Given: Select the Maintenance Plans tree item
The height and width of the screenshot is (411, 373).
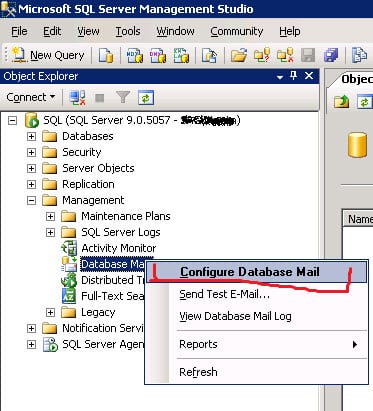Looking at the screenshot, I should pyautogui.click(x=126, y=216).
